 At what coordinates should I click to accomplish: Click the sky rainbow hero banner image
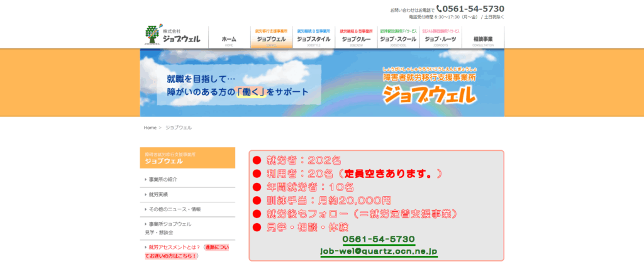click(x=322, y=83)
